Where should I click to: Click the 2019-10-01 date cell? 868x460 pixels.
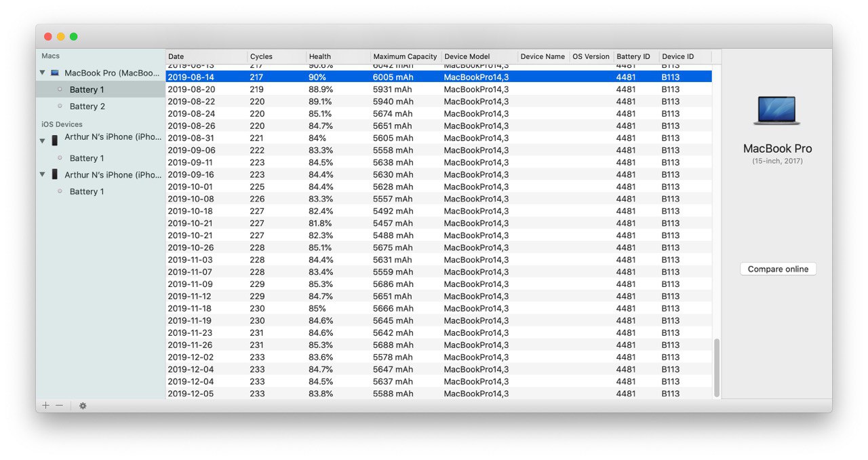(191, 187)
